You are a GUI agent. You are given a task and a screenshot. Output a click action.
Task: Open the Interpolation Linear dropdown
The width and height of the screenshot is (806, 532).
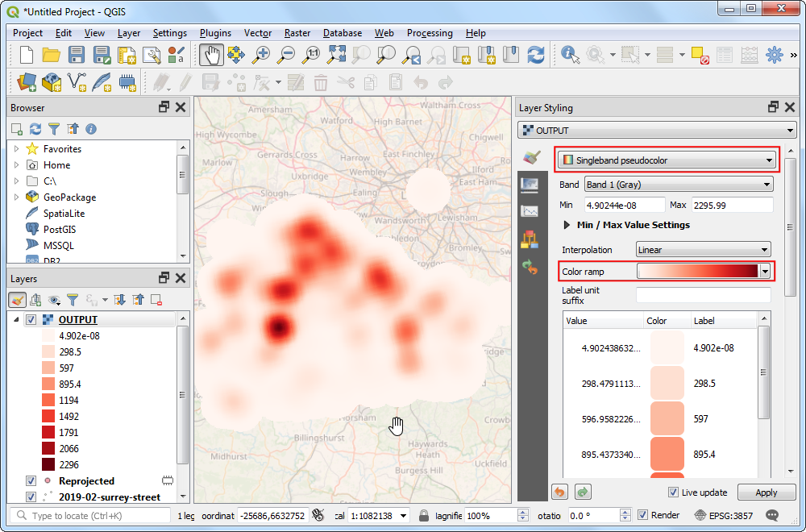pyautogui.click(x=703, y=250)
